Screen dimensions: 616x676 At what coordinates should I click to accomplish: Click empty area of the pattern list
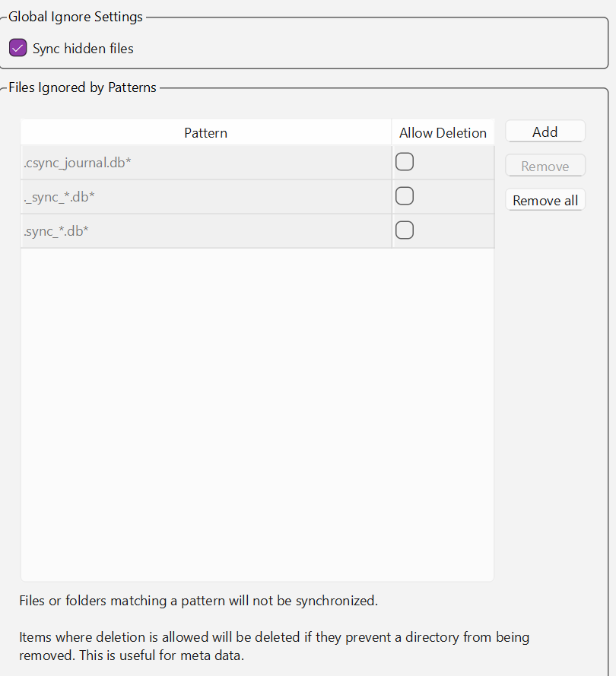(257, 414)
